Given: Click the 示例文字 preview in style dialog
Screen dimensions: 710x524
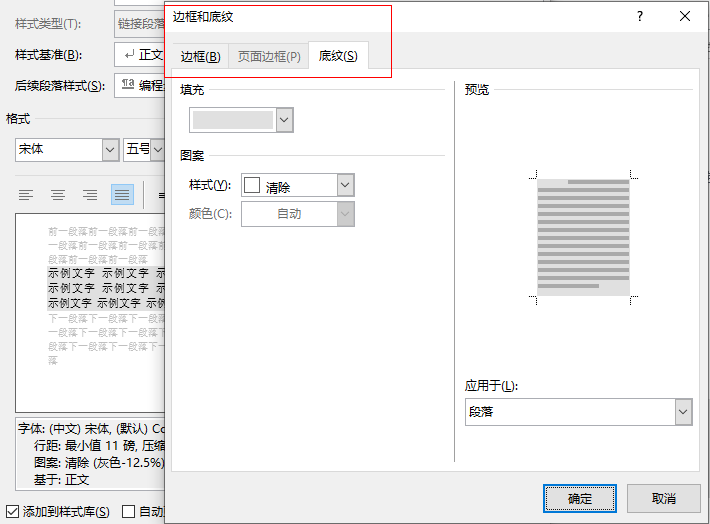Looking at the screenshot, I should click(106, 288).
